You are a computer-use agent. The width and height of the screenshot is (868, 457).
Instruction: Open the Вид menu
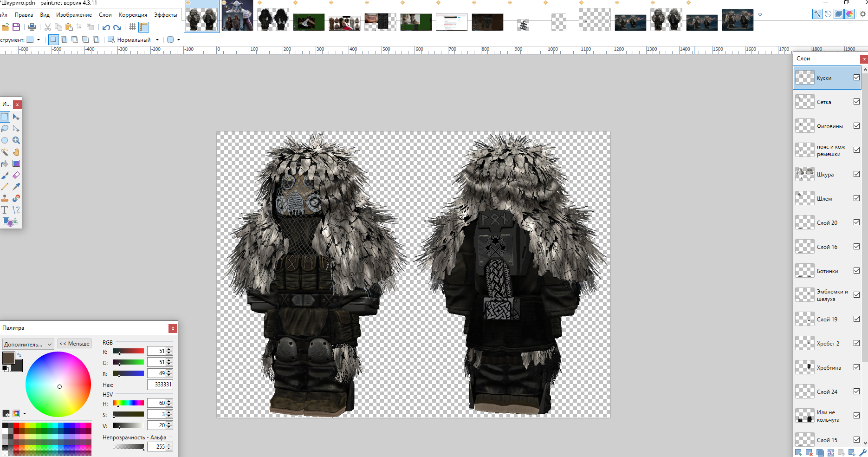click(x=45, y=15)
